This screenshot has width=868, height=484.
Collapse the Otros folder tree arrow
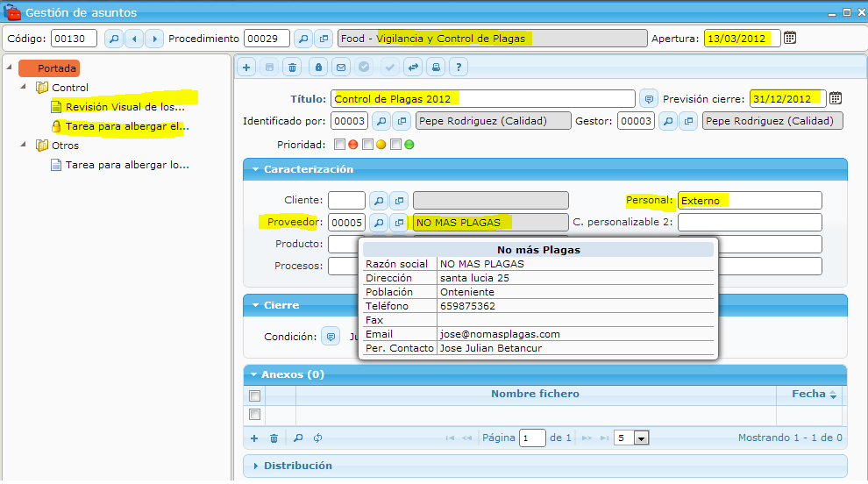tap(24, 145)
